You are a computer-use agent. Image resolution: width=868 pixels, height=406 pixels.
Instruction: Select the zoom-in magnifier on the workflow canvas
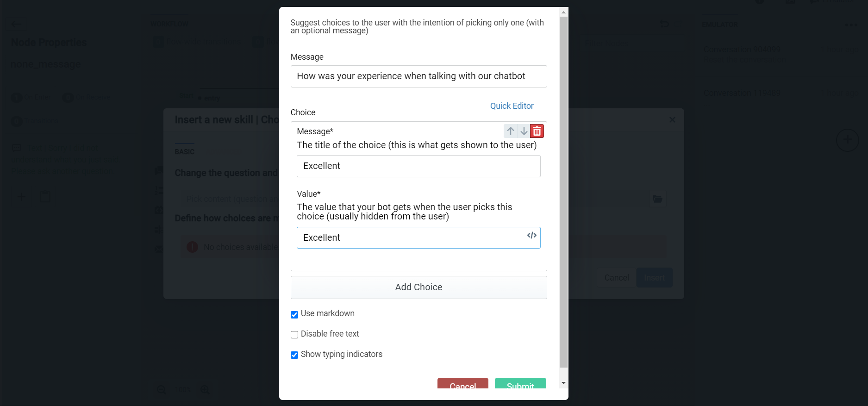tap(205, 389)
